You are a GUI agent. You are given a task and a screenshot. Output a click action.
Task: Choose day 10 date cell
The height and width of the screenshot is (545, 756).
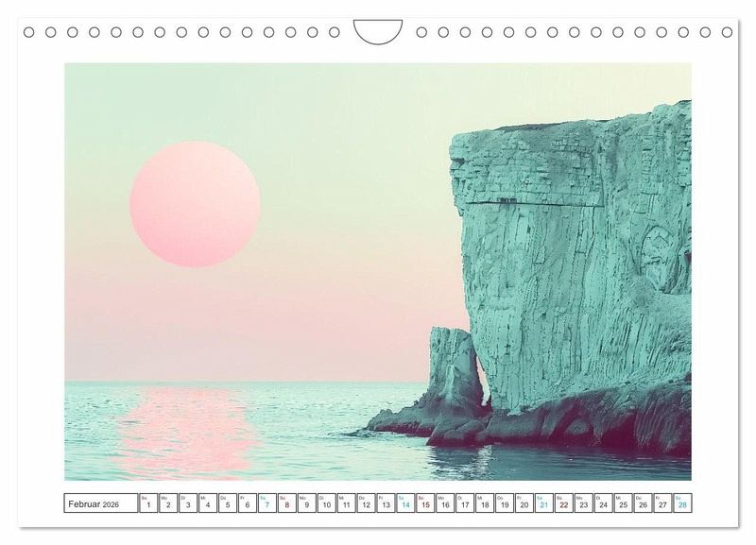[x=326, y=502]
